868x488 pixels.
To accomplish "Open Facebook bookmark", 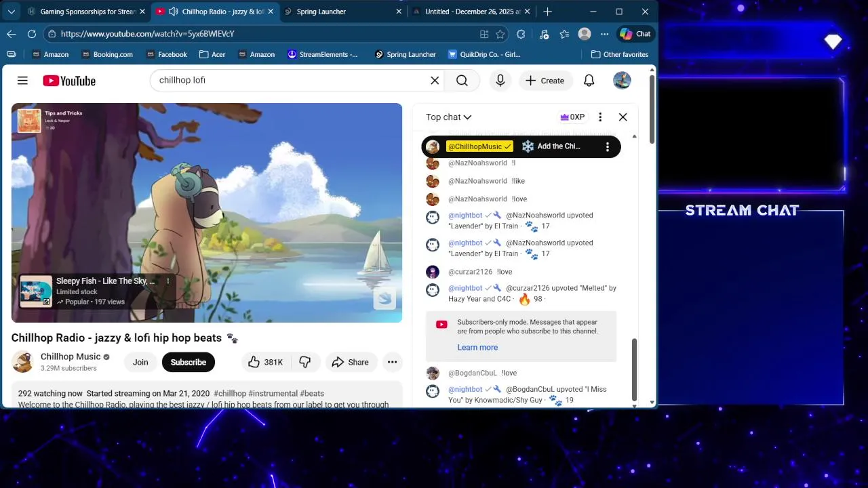I will [165, 54].
